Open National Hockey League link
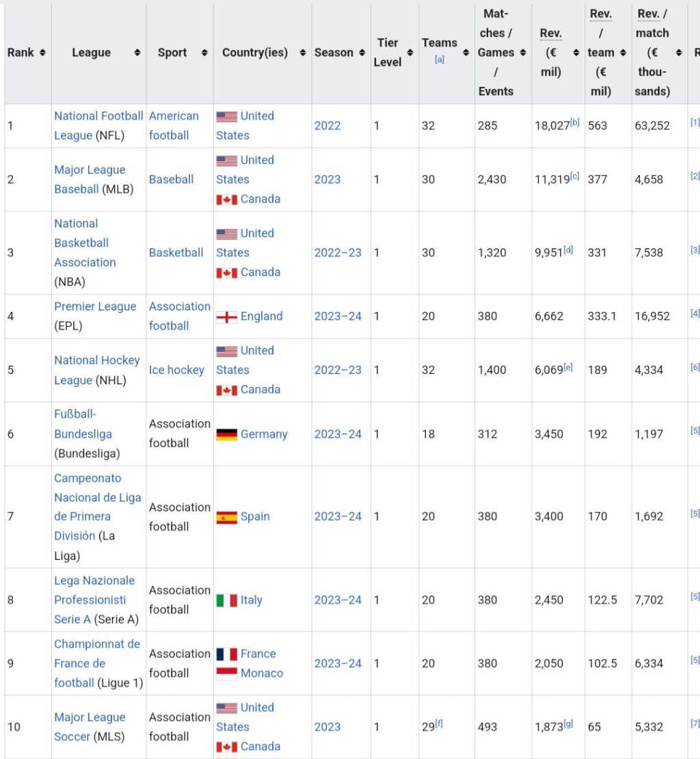This screenshot has height=759, width=700. [97, 371]
